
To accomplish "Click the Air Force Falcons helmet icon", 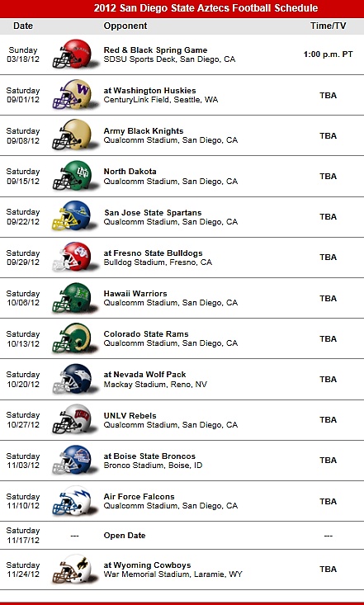I will (x=72, y=500).
